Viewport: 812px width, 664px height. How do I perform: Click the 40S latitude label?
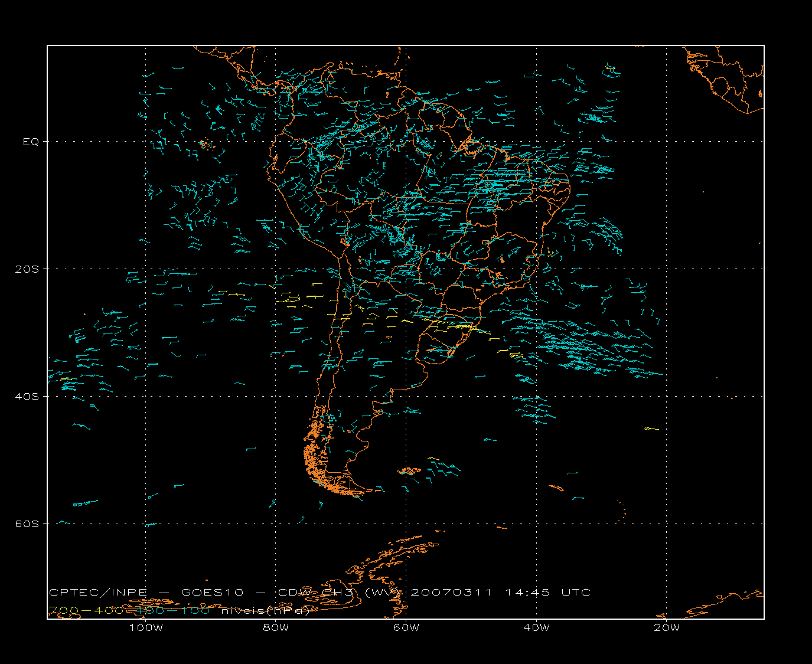[x=26, y=397]
